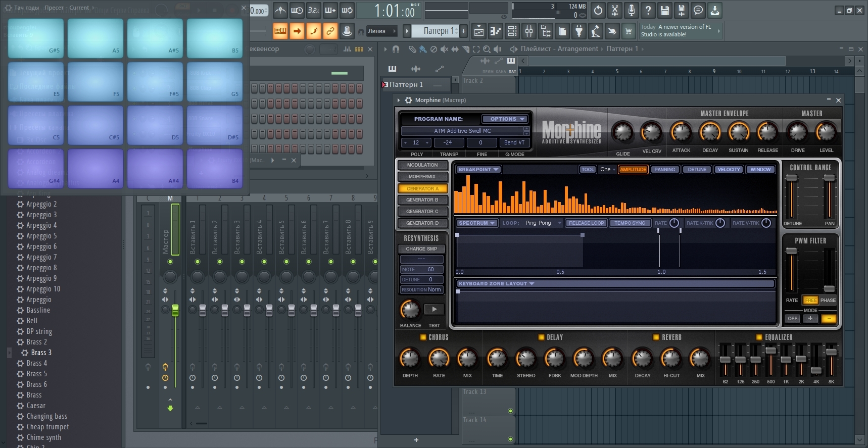Open help with question mark icon

pos(648,10)
